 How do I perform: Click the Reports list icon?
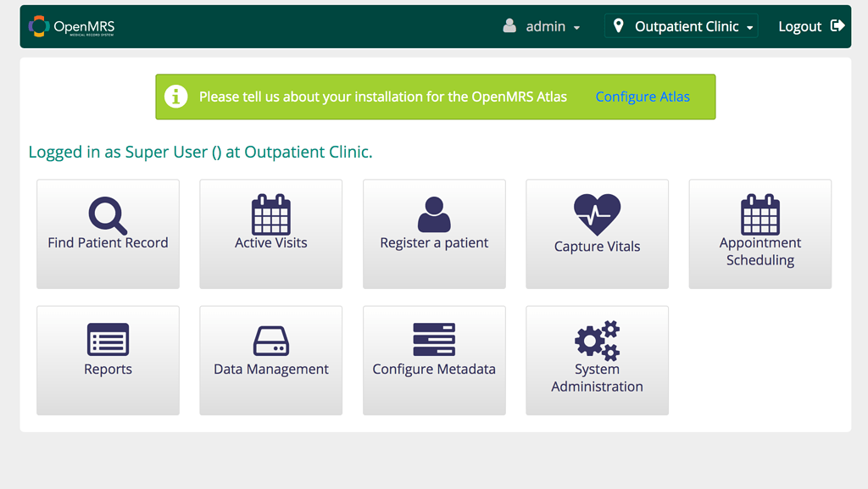[x=107, y=342]
